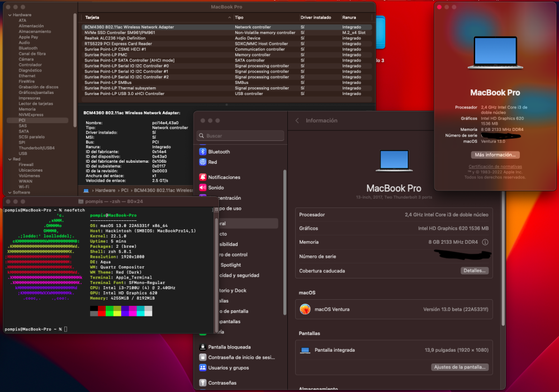This screenshot has width=559, height=392.
Task: Open Pantalla bloqueada settings
Action: click(225, 347)
